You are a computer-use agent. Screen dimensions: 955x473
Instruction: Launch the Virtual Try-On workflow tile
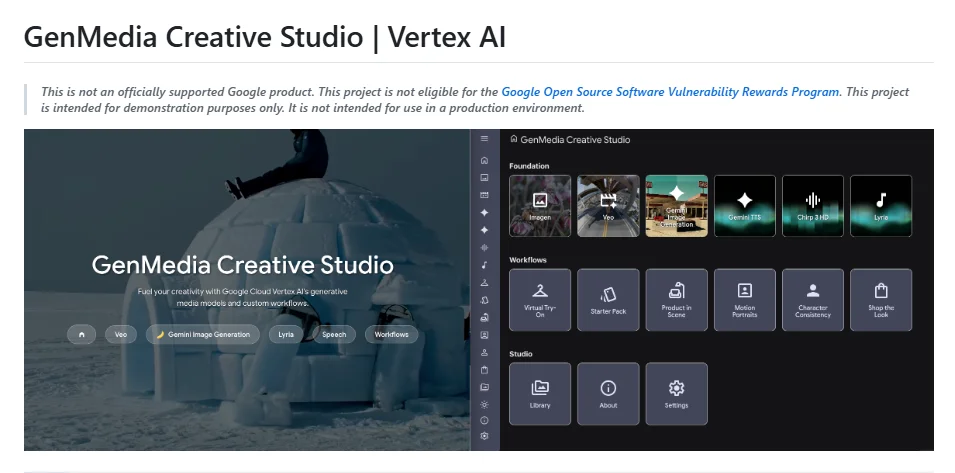(x=540, y=300)
